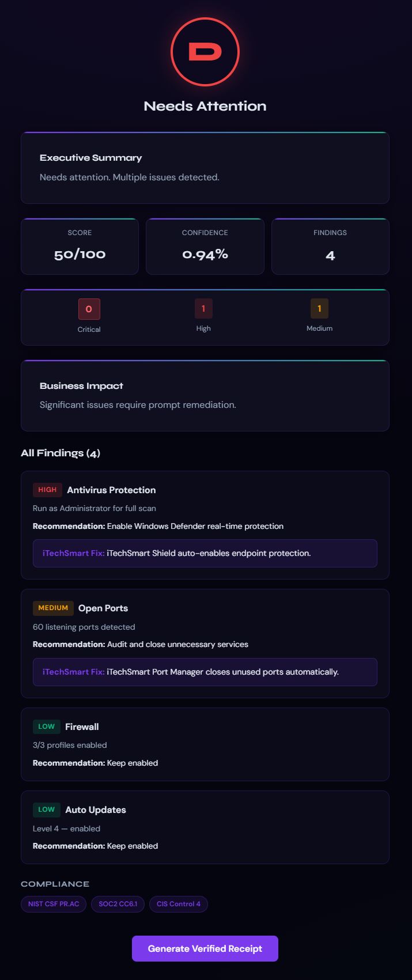Select the NIST CSF PR.AC compliance tag
The image size is (412, 980).
click(x=54, y=904)
